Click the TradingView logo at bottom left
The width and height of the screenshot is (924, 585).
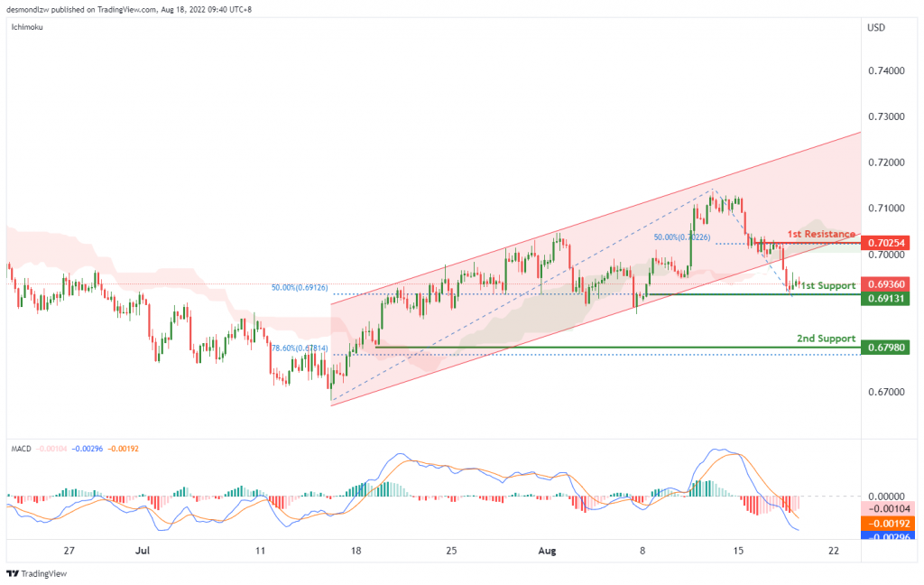point(36,573)
